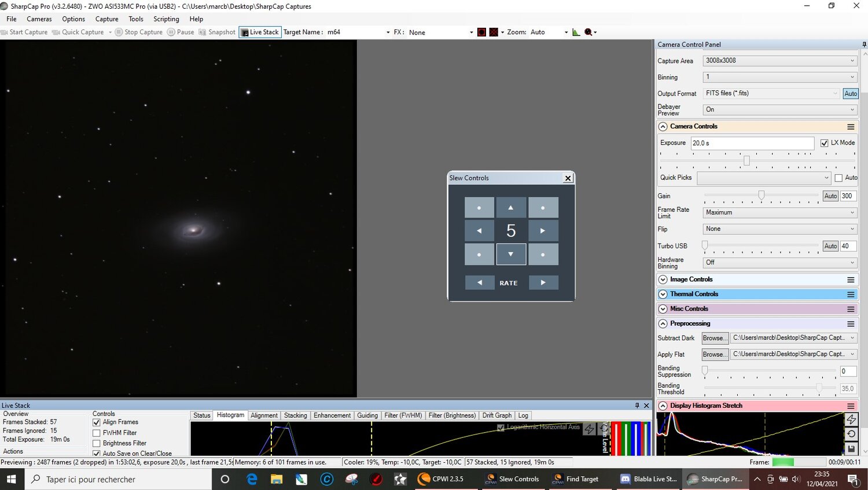868x490 pixels.
Task: Open the Flip dropdown
Action: click(779, 229)
